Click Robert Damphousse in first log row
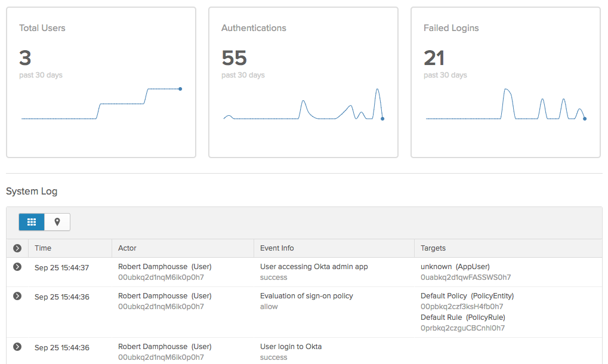Image resolution: width=608 pixels, height=364 pixels. 153,267
